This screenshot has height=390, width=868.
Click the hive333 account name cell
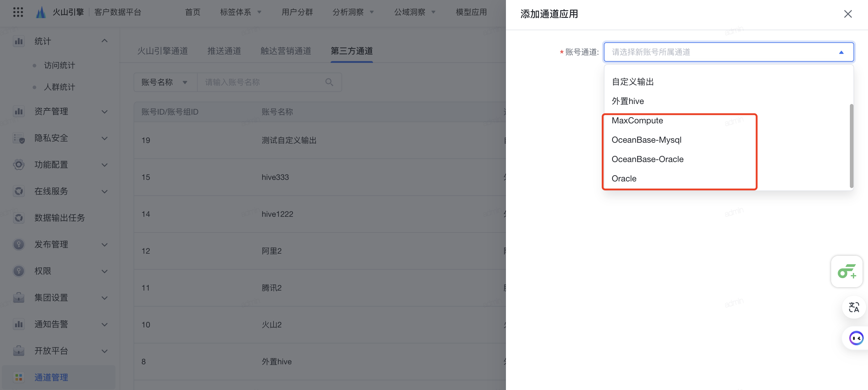(x=275, y=177)
